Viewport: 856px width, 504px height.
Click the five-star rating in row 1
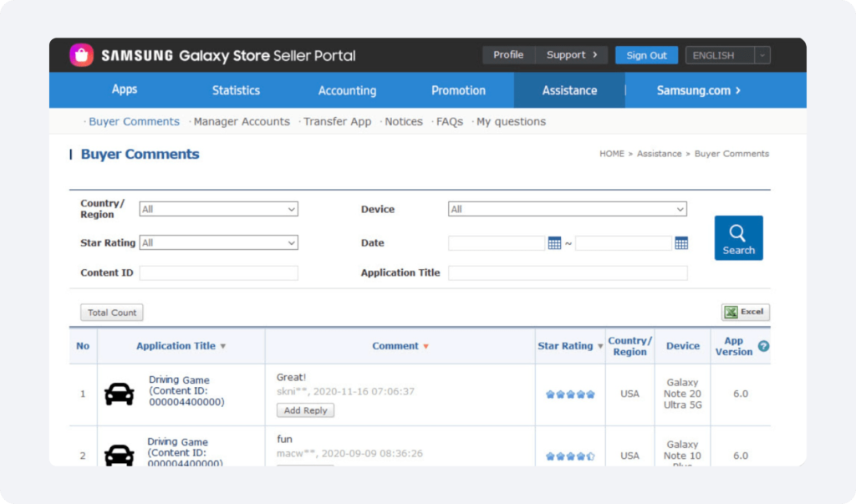(x=570, y=395)
